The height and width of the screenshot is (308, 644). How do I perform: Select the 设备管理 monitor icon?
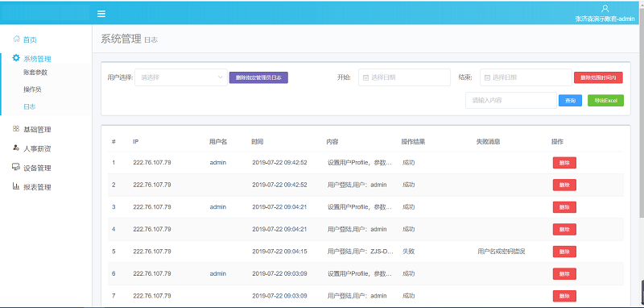point(16,167)
